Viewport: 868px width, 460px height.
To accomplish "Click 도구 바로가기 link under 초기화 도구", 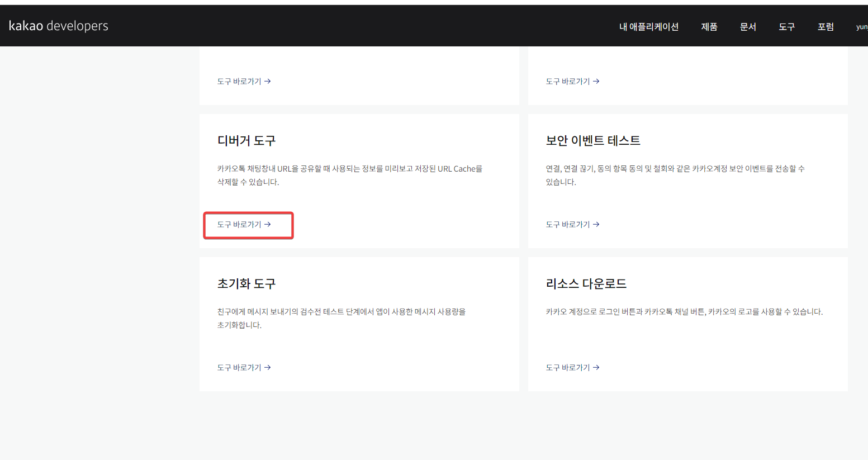I will tap(244, 367).
